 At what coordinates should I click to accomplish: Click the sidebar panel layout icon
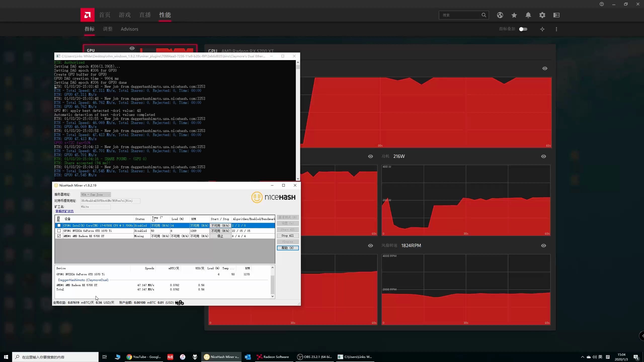(x=556, y=15)
